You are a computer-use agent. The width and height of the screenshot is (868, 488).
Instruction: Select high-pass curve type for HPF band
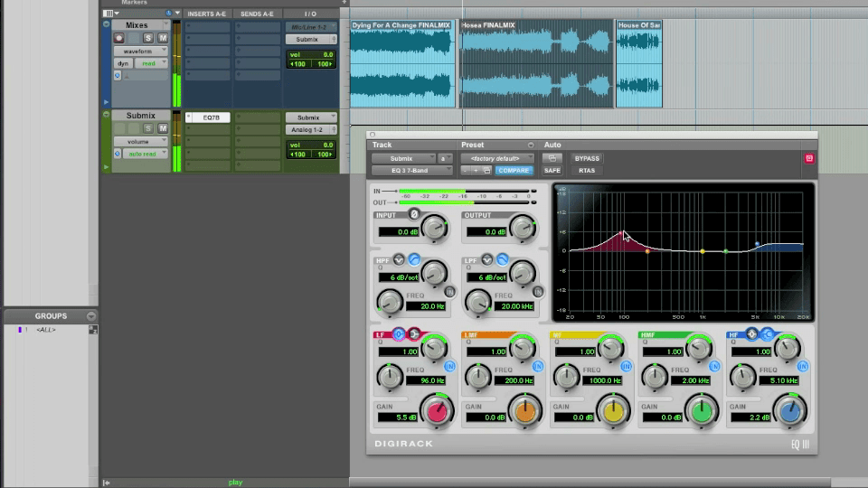point(414,259)
